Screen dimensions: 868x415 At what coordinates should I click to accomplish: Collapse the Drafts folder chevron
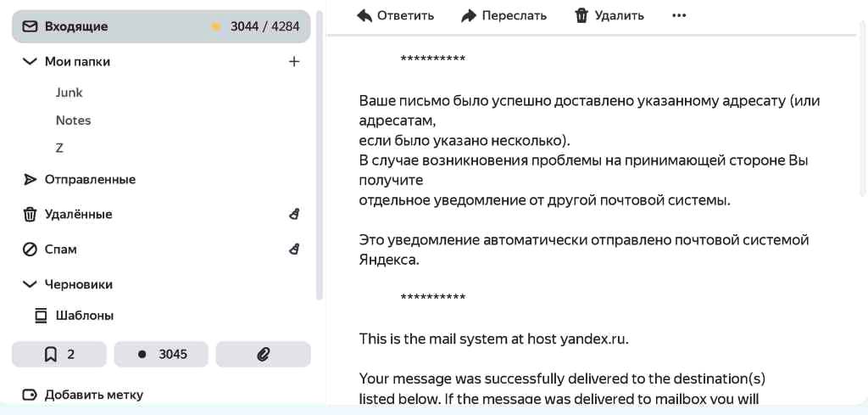(x=31, y=284)
